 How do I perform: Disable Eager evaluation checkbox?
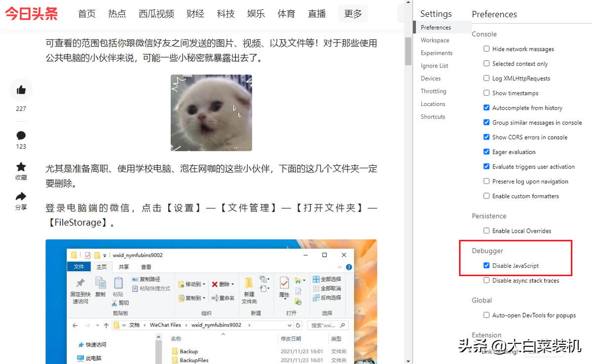(x=487, y=152)
